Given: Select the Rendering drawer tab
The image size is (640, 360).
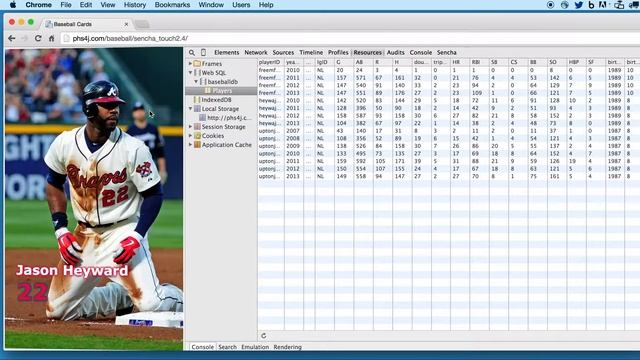Looking at the screenshot, I should click(288, 347).
